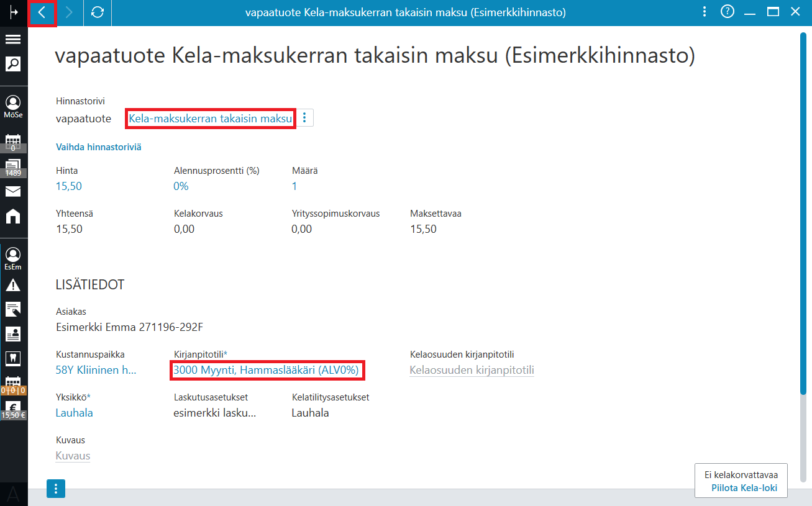This screenshot has height=506, width=812.
Task: Open blue three-dot menu at bottom left
Action: (x=56, y=489)
